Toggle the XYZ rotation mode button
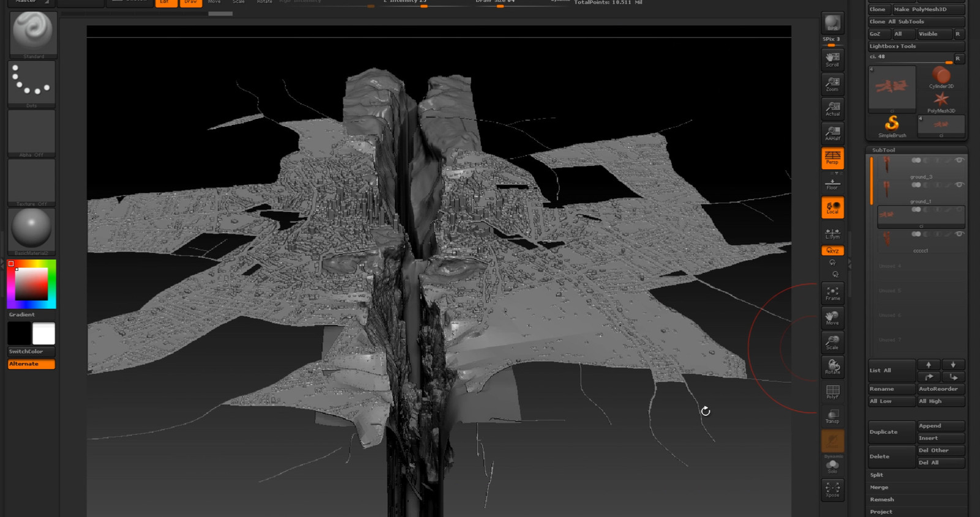 (832, 251)
